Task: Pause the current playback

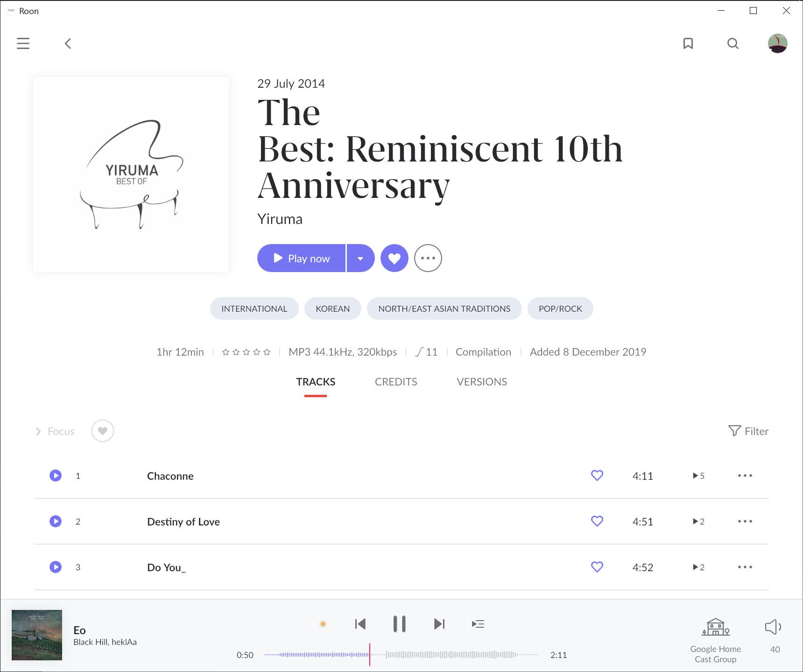Action: 399,624
